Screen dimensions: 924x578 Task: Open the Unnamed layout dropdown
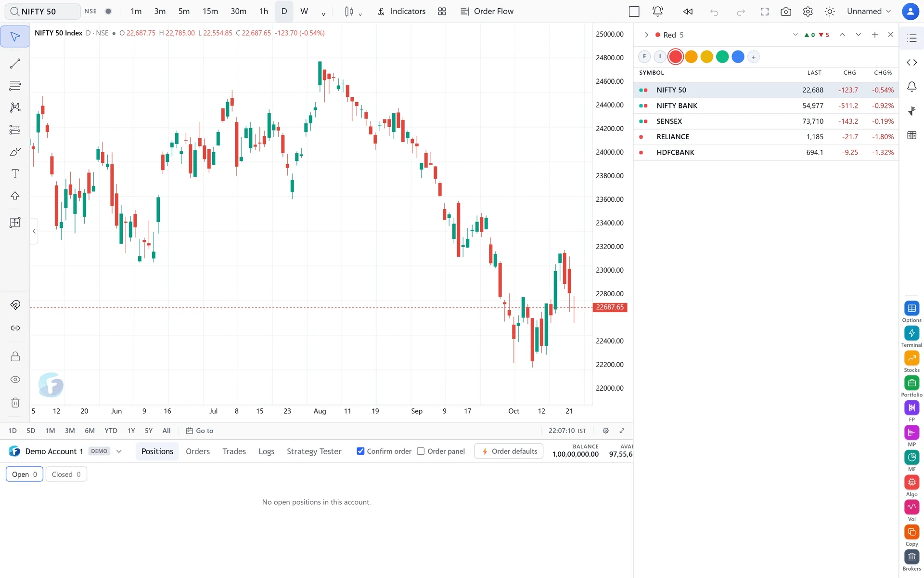tap(869, 12)
